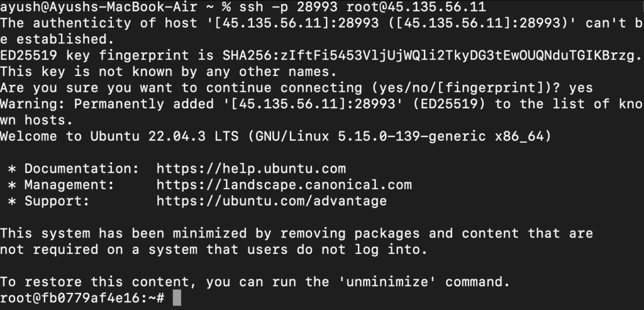Click the "Management:" label
Viewport: 644px width, 310px height.
pyautogui.click(x=69, y=185)
